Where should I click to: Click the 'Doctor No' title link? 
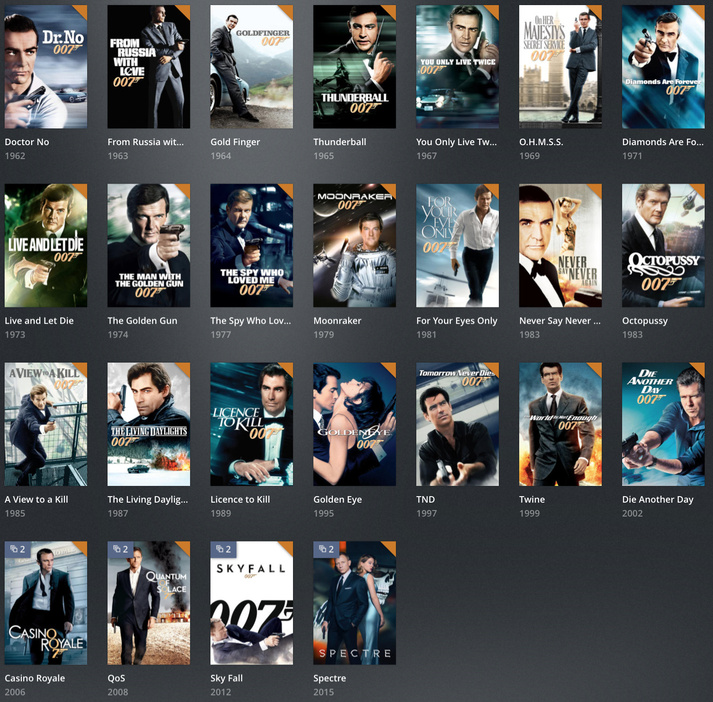(x=27, y=142)
